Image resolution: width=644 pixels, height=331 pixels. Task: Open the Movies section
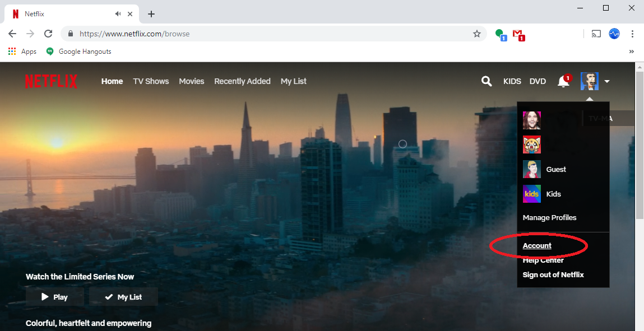point(191,81)
